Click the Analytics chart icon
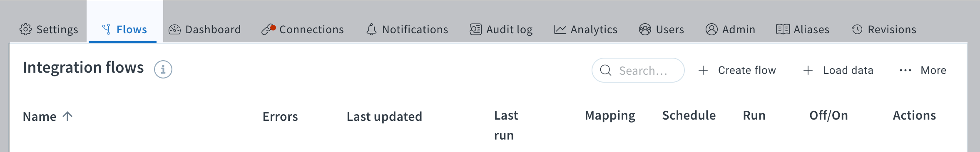This screenshot has width=980, height=152. pyautogui.click(x=560, y=29)
